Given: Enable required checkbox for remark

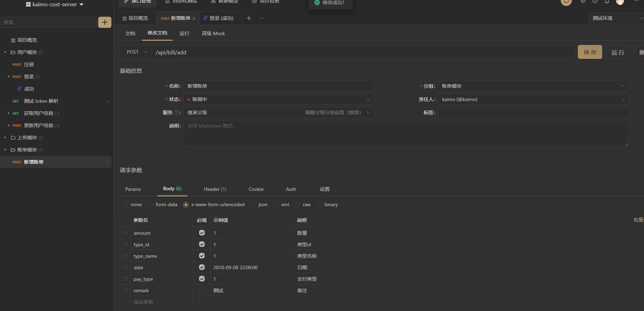Looking at the screenshot, I should point(202,290).
